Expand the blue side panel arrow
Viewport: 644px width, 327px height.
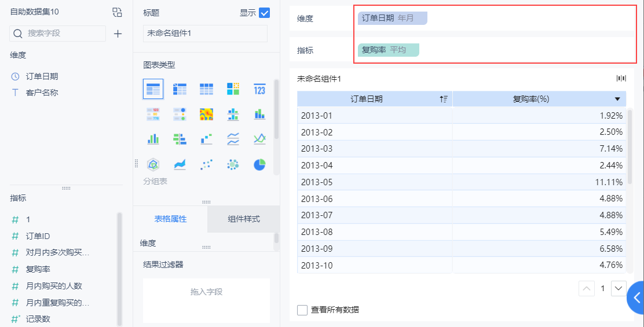(636, 297)
